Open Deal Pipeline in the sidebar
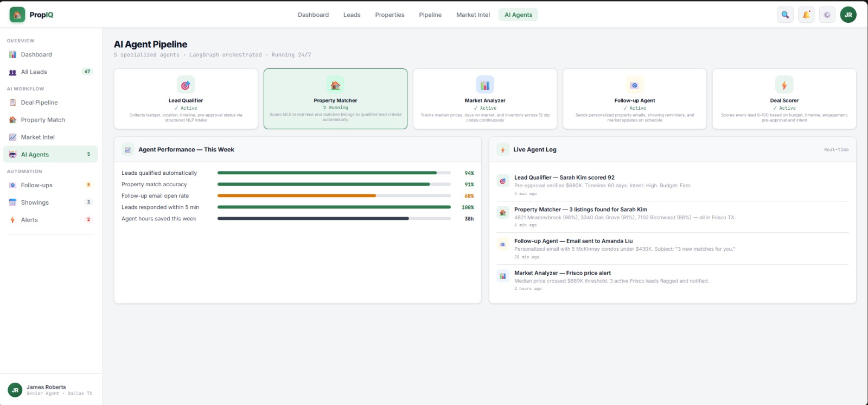 (50, 102)
